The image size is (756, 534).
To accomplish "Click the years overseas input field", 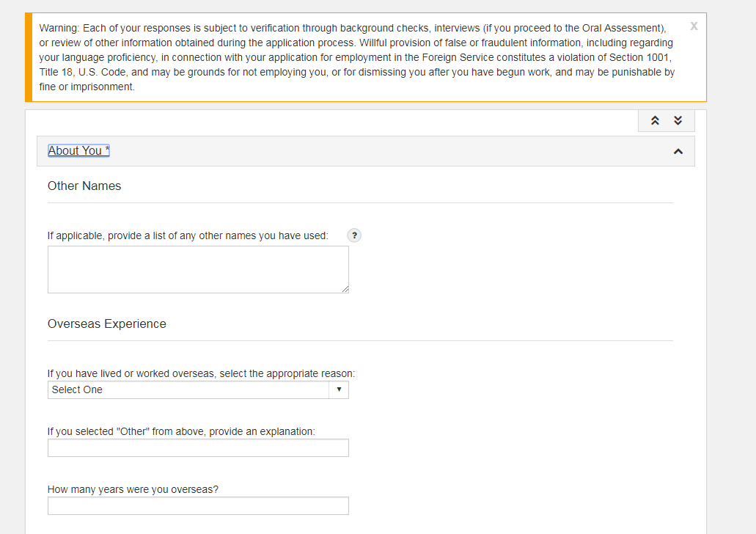I will coord(198,506).
